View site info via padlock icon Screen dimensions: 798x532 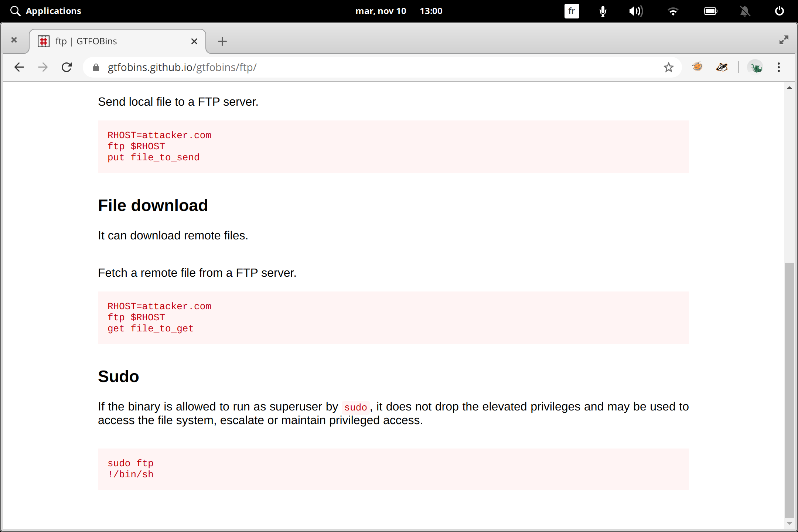tap(96, 67)
